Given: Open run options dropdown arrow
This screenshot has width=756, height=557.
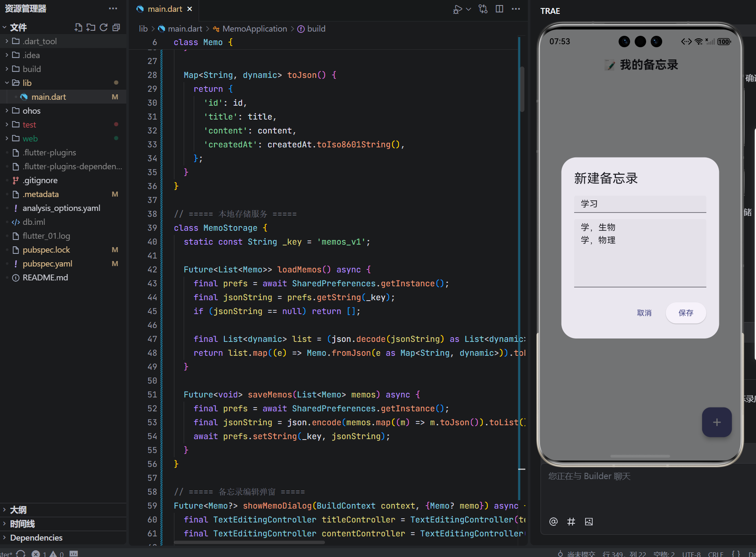Looking at the screenshot, I should click(x=468, y=9).
